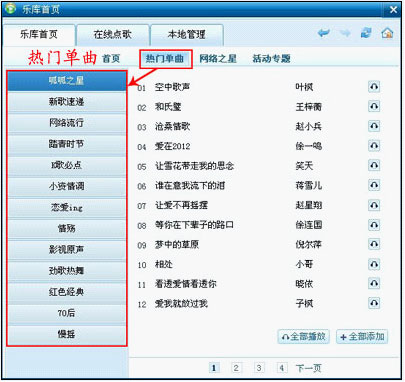Click listen icon for 让雪花带走我的思念
The height and width of the screenshot is (382, 405).
374,165
